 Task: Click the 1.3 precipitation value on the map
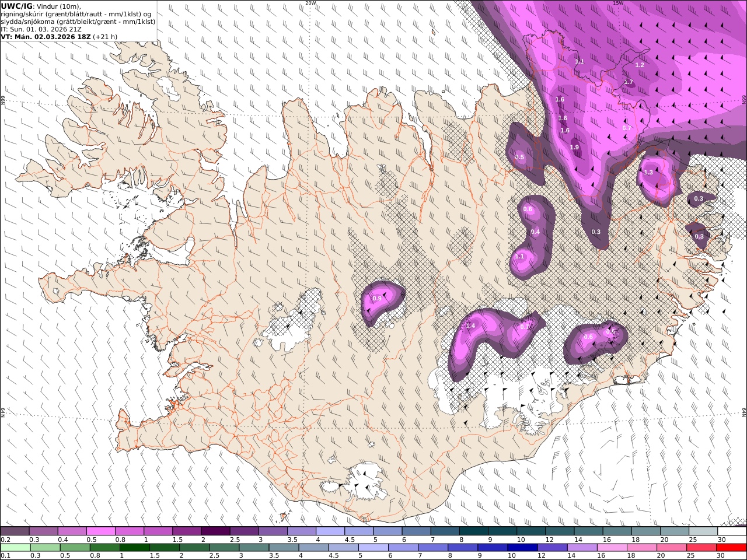648,173
